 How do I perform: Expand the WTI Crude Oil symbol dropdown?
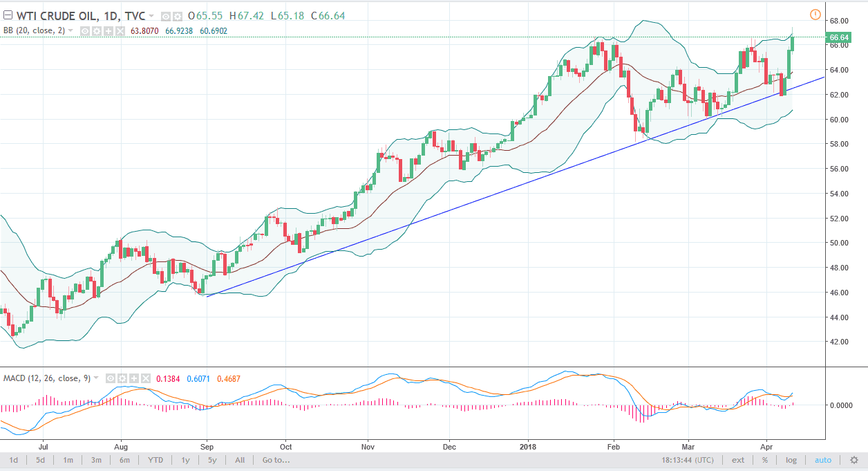pyautogui.click(x=151, y=15)
